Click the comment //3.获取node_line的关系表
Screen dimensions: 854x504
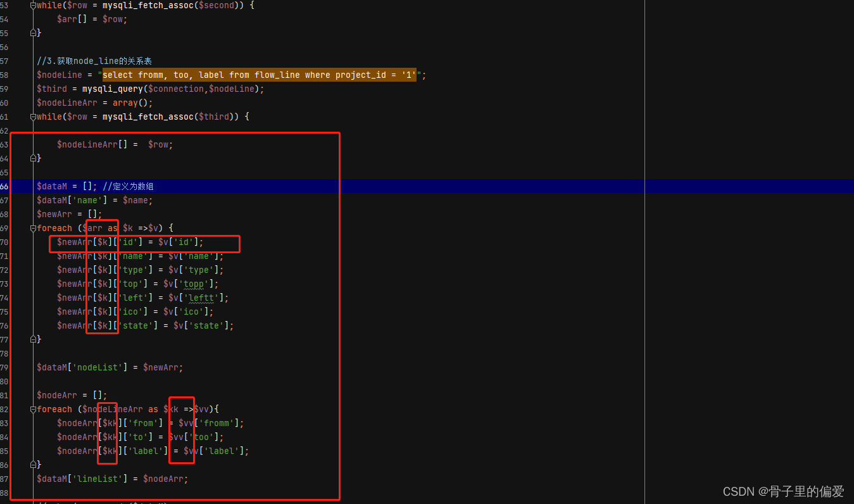[x=94, y=61]
